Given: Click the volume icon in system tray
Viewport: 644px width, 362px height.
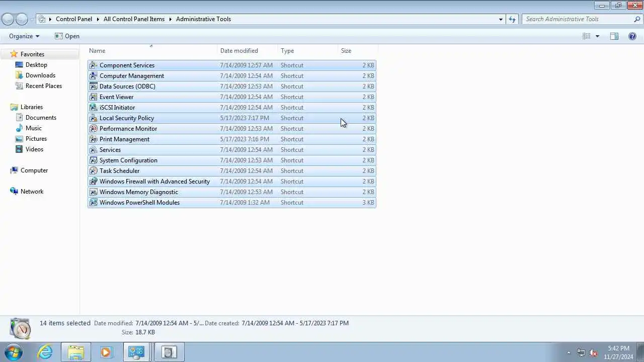Looking at the screenshot, I should (593, 352).
